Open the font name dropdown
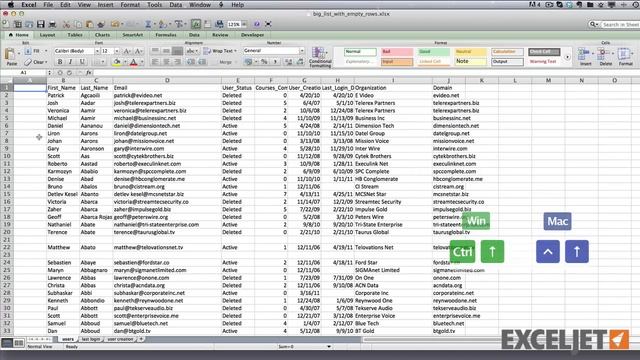640x360 pixels. 97,51
